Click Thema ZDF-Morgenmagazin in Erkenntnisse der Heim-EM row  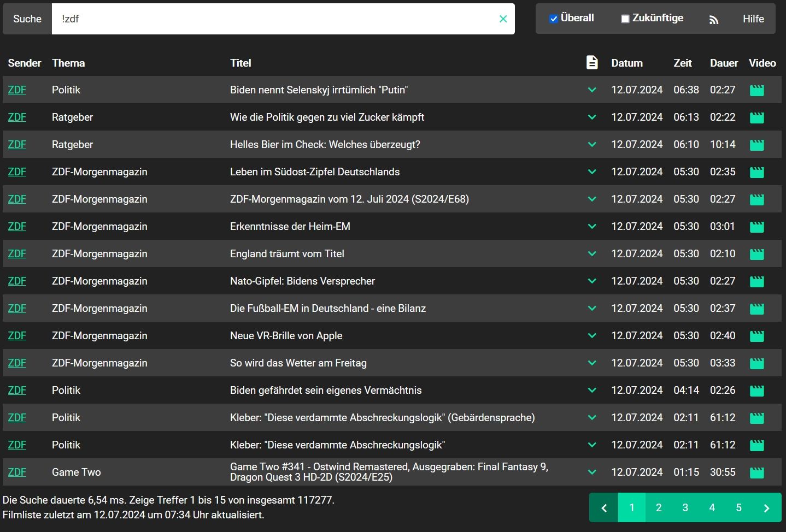click(99, 226)
